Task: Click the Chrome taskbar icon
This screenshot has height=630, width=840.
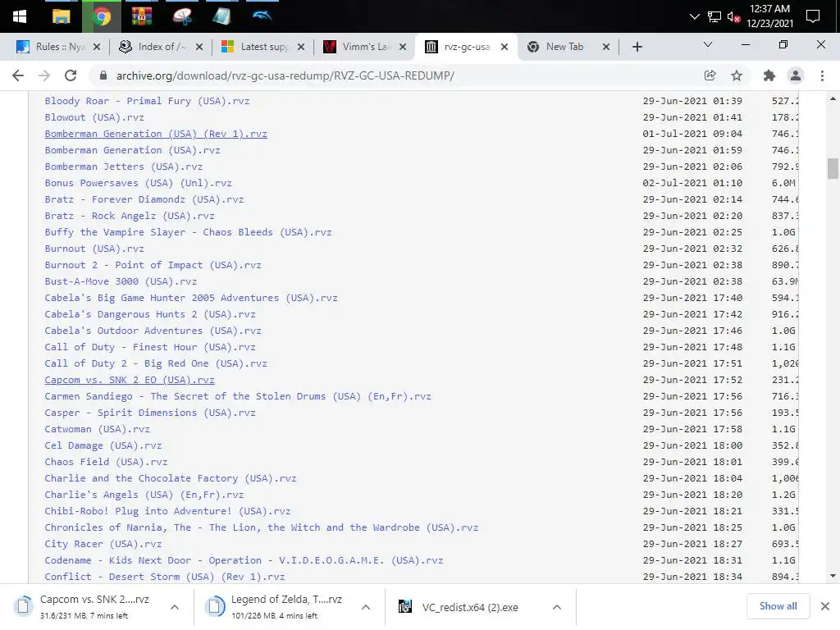Action: [102, 16]
